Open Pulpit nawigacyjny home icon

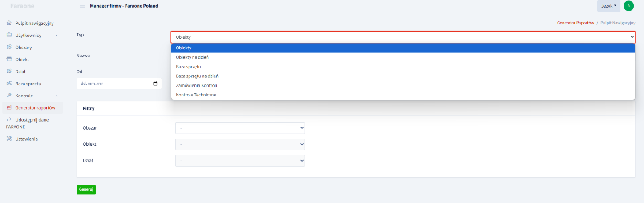9,23
